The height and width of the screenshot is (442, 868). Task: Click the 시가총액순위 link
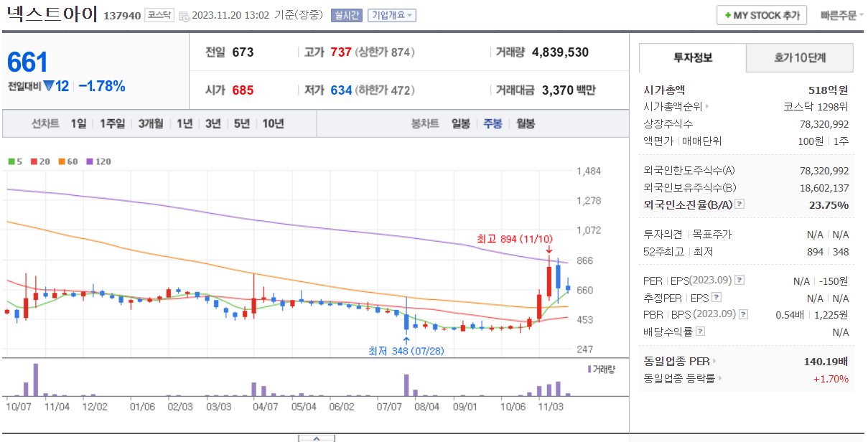(x=673, y=107)
